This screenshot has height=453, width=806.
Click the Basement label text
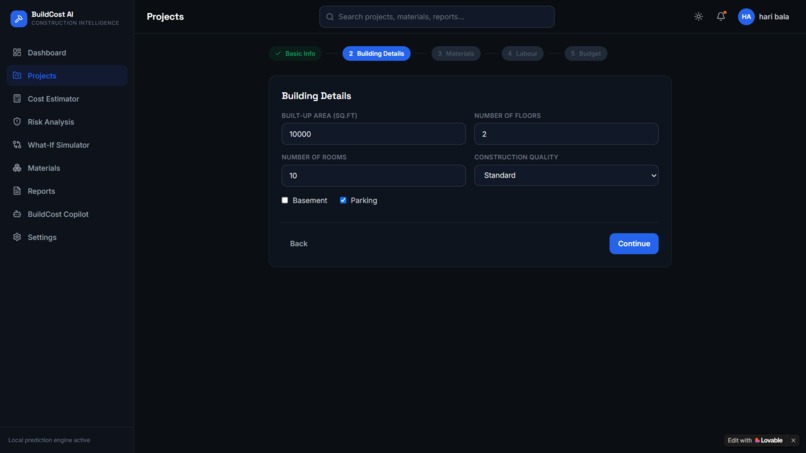309,201
